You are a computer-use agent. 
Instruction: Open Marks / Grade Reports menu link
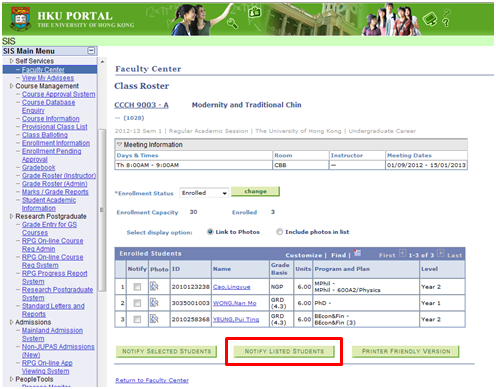click(x=55, y=192)
